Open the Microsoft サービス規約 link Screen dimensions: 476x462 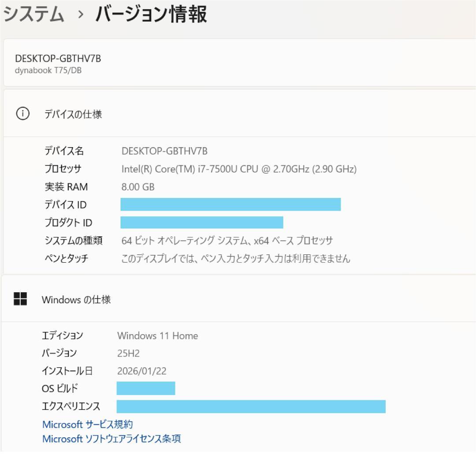pos(88,424)
